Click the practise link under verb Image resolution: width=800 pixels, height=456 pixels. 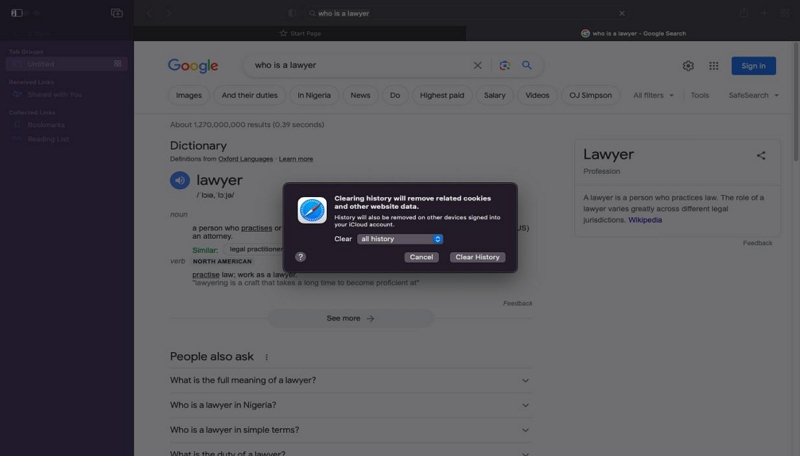[x=206, y=274]
